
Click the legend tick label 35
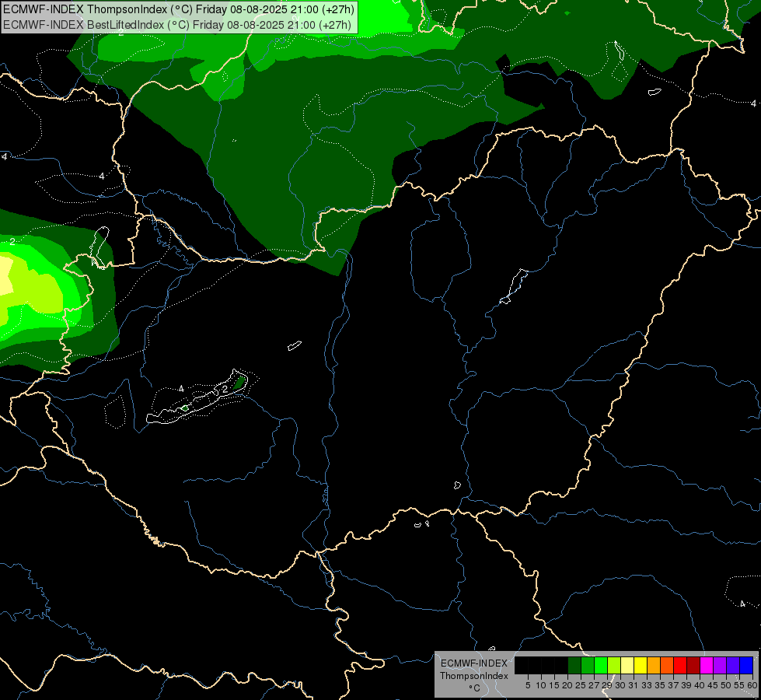660,685
